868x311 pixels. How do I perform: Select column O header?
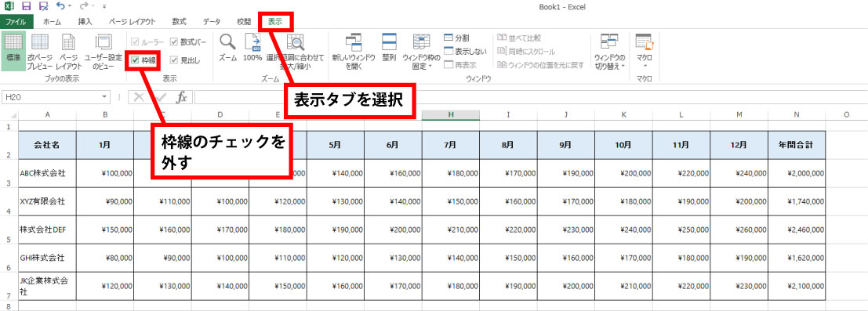(x=846, y=114)
